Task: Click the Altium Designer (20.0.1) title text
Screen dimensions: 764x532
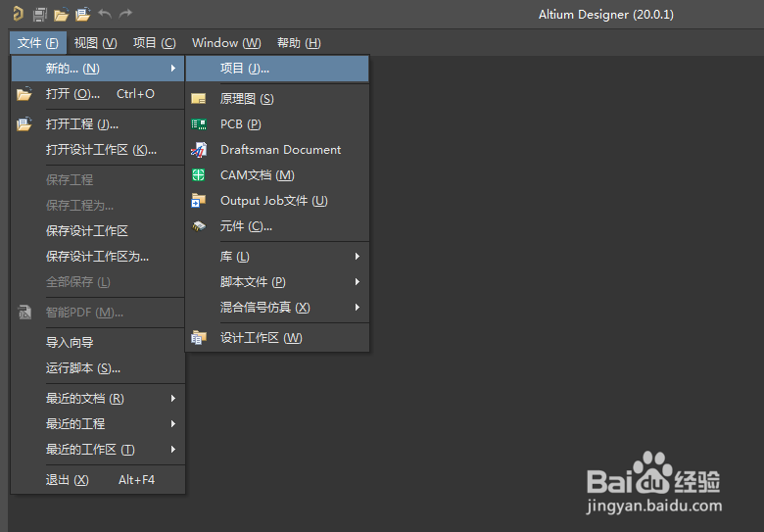Action: click(605, 15)
